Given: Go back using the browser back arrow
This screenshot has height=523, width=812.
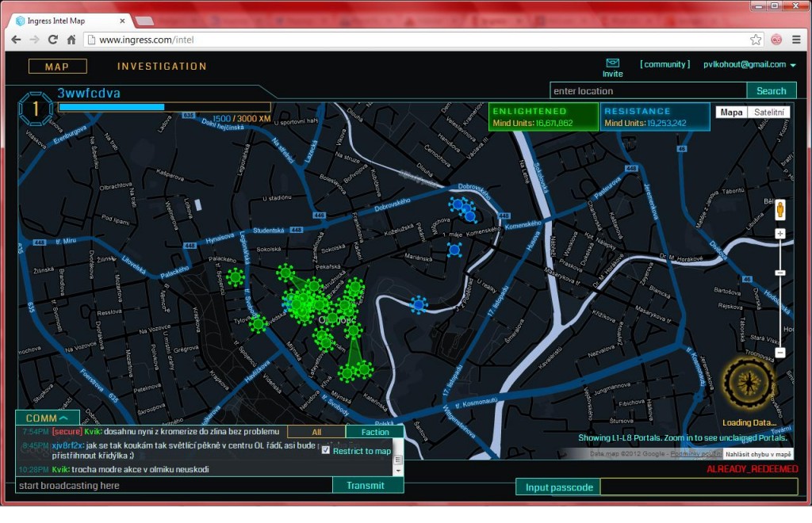Looking at the screenshot, I should pos(16,40).
